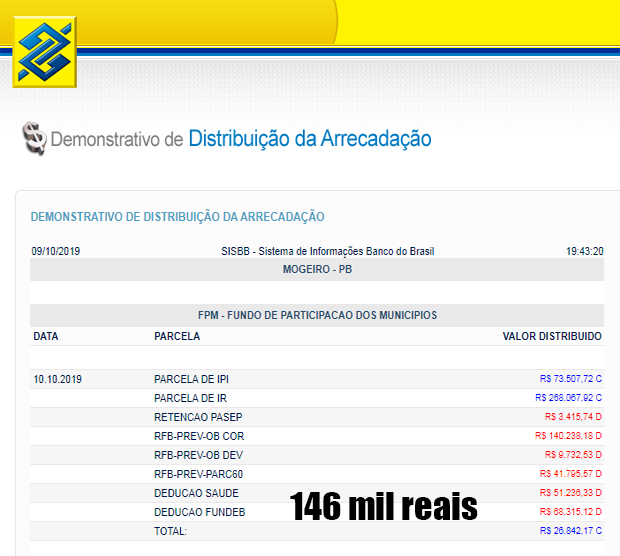Viewport: 620px width, 556px height.
Task: Click the value in the RFB-PREV-OB DEV row
Action: point(573,455)
